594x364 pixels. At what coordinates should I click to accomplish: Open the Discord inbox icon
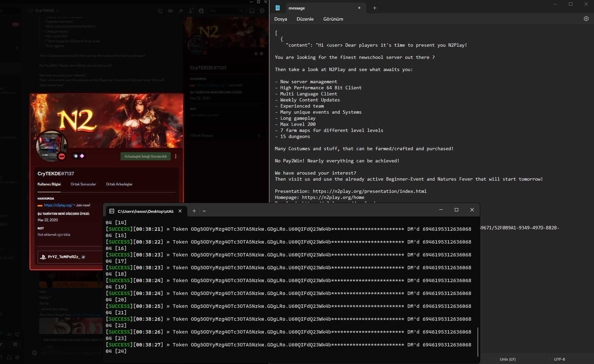coord(252,11)
